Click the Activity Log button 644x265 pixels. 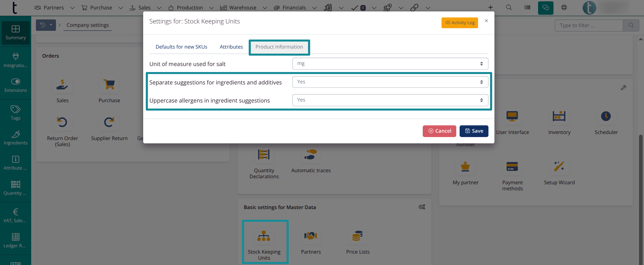(460, 23)
